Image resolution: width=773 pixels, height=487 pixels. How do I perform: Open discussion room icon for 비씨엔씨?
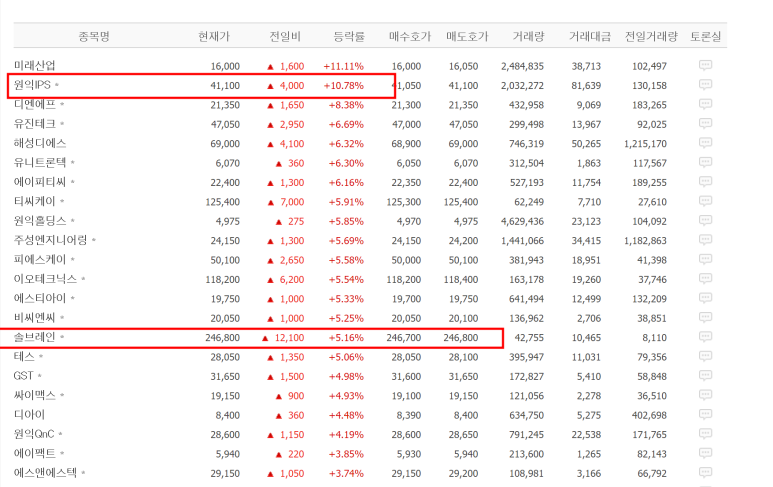705,317
